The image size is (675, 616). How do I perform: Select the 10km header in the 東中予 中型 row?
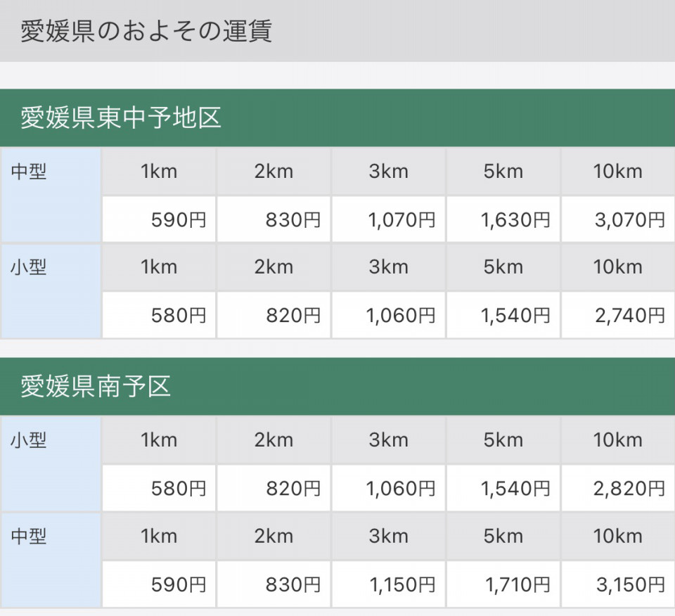pos(618,172)
